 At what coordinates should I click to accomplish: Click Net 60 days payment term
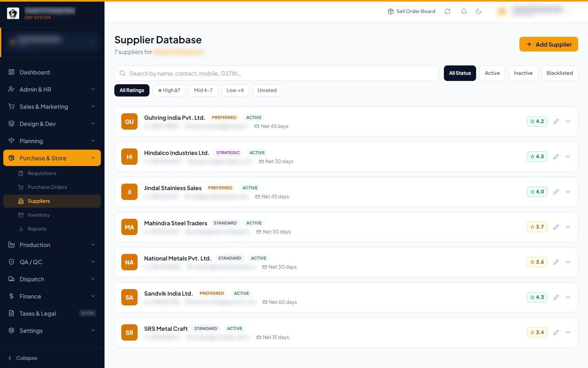(x=280, y=302)
